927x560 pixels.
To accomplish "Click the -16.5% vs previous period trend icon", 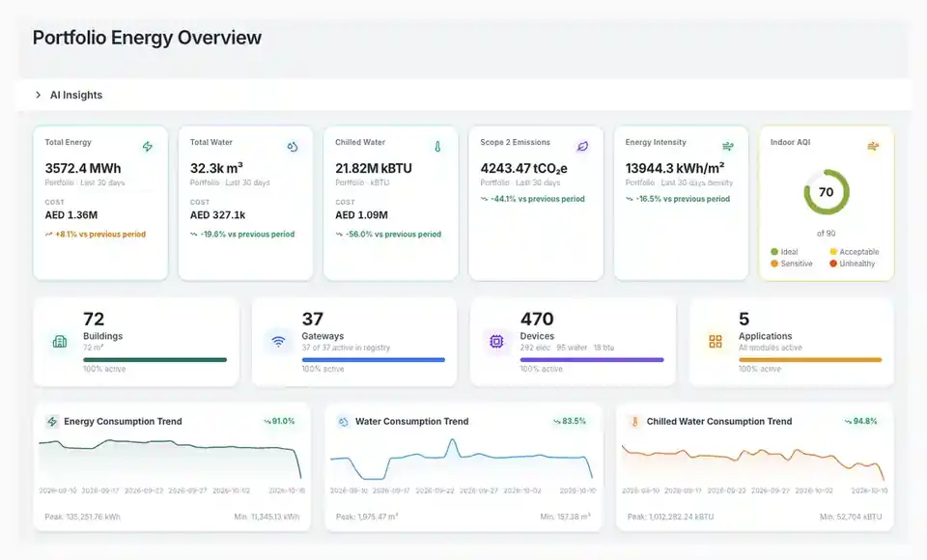I will [629, 199].
